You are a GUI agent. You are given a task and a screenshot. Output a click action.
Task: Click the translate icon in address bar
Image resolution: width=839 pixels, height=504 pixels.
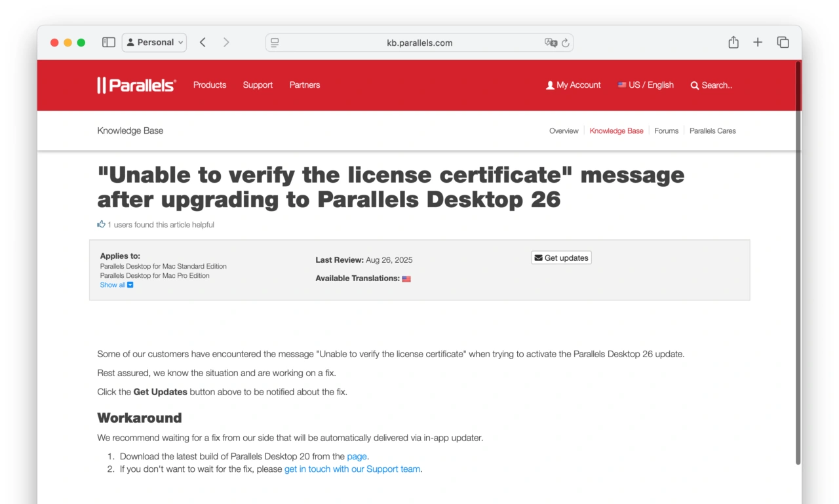point(551,43)
